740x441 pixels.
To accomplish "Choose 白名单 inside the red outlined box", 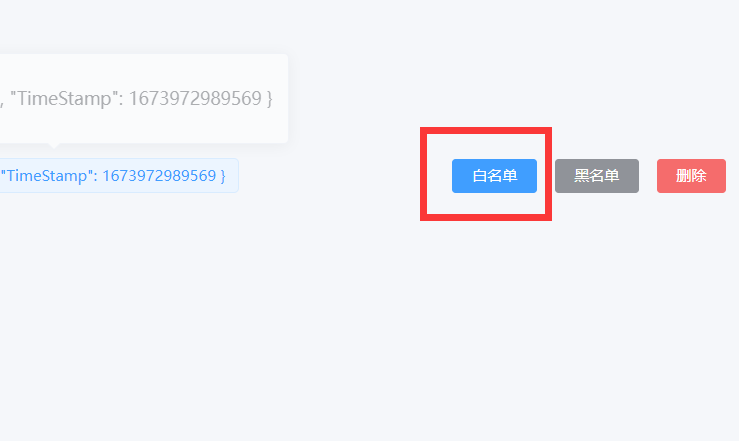I will [x=494, y=176].
